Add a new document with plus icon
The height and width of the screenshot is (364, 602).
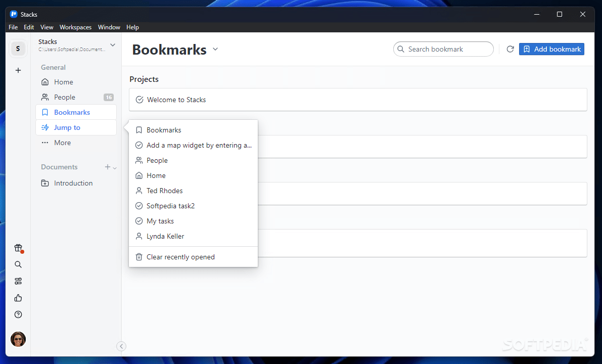coord(108,167)
